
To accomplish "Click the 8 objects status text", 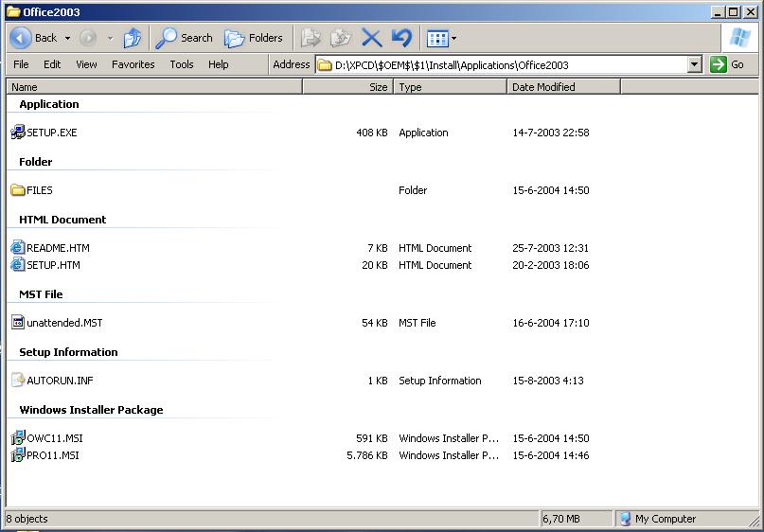I will (27, 519).
